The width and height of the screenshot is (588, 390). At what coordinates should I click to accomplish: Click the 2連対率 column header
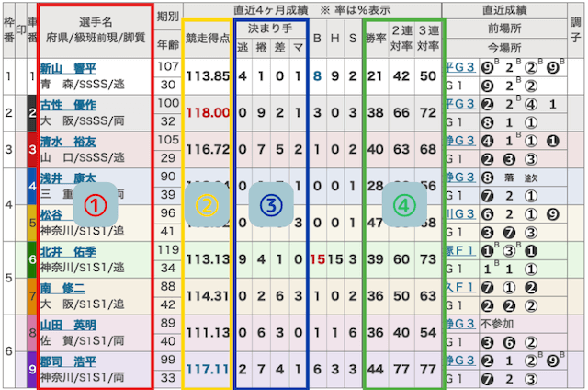point(401,38)
